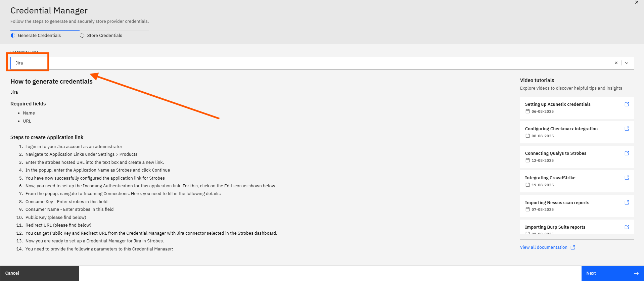Click the Cancel button
Viewport: 644px width, 281px height.
tap(40, 273)
